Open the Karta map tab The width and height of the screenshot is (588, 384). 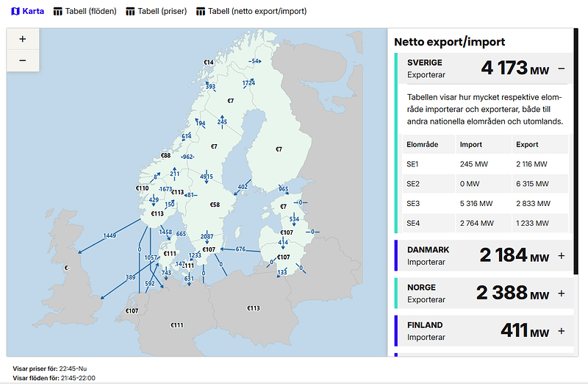click(27, 11)
